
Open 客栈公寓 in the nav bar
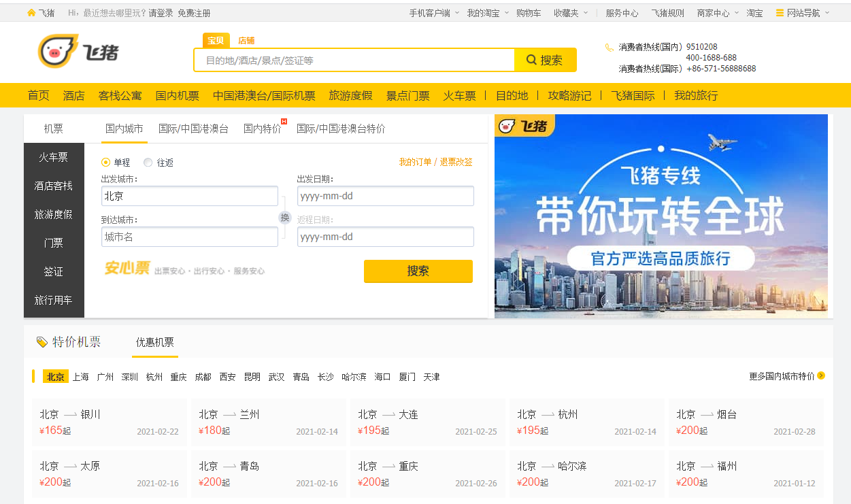pos(120,95)
